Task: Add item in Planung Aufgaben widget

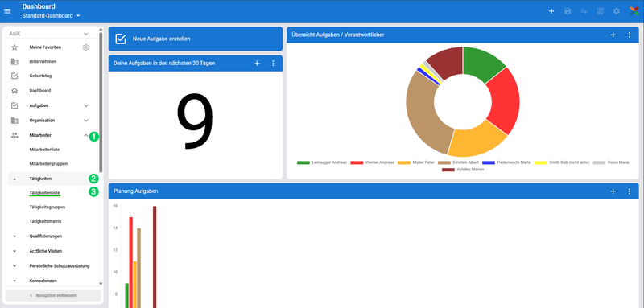Action: [613, 191]
